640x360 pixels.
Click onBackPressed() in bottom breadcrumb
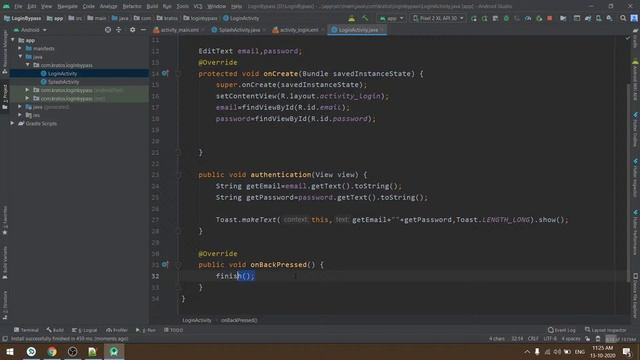[239, 320]
